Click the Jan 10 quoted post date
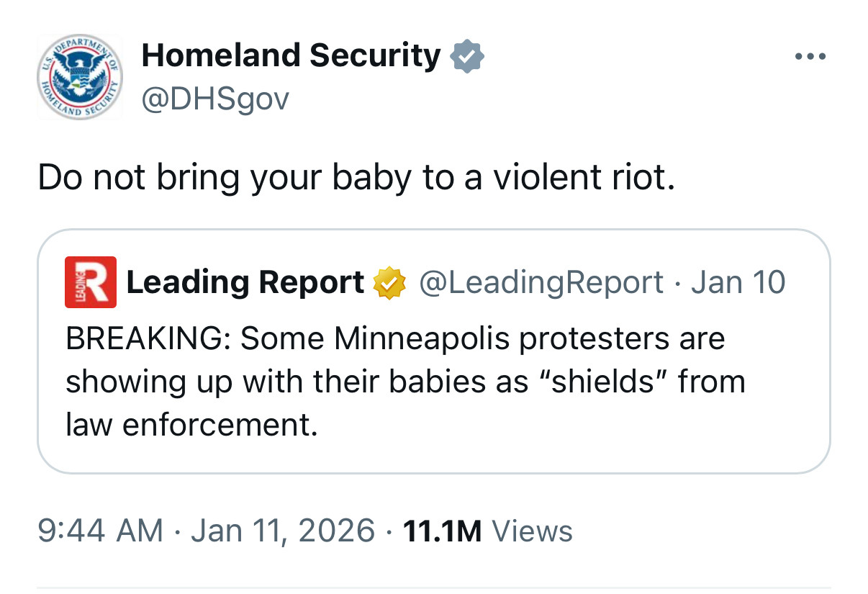Viewport: 868px width, 594px height. [738, 283]
